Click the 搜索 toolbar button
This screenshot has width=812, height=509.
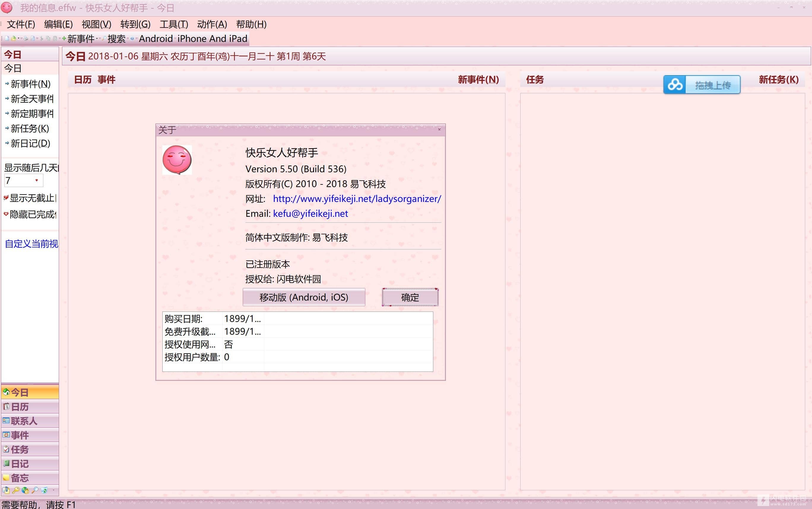coord(114,39)
